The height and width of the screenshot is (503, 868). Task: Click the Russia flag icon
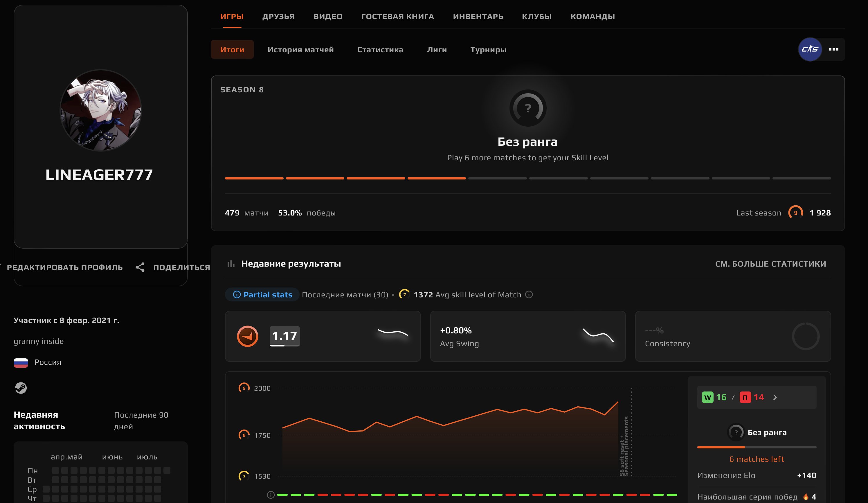point(21,363)
